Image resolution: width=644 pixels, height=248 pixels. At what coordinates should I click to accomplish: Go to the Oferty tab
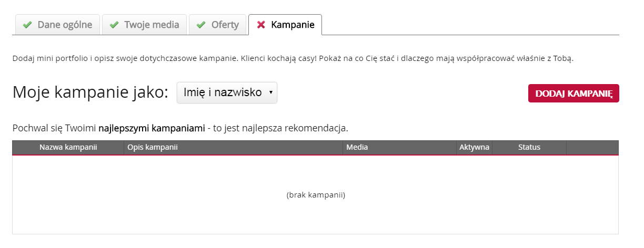[217, 25]
